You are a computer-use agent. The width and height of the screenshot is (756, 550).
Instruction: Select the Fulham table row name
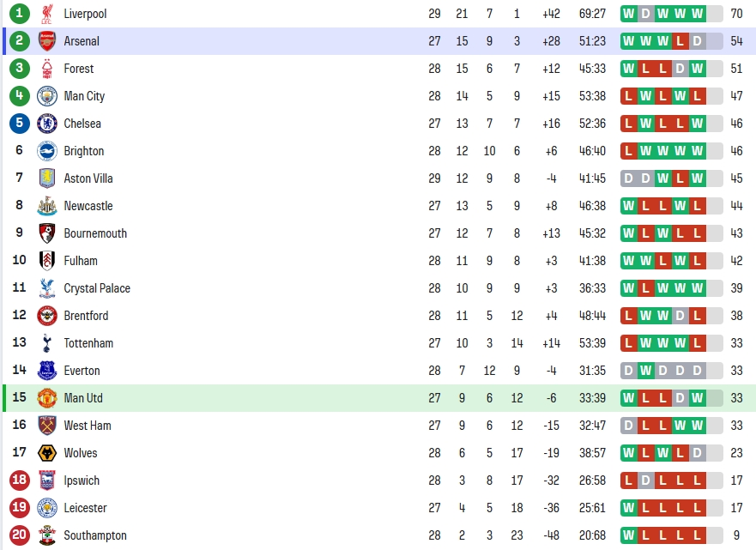pos(81,261)
